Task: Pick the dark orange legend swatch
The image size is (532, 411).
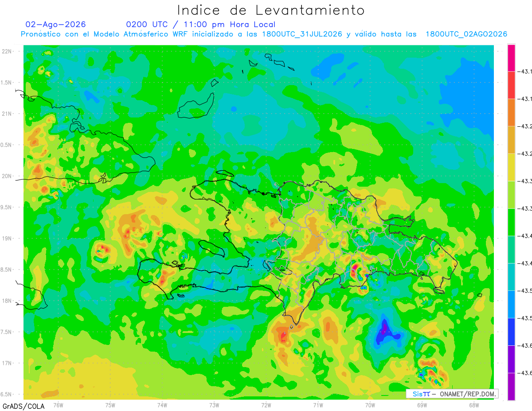Action: [x=511, y=112]
